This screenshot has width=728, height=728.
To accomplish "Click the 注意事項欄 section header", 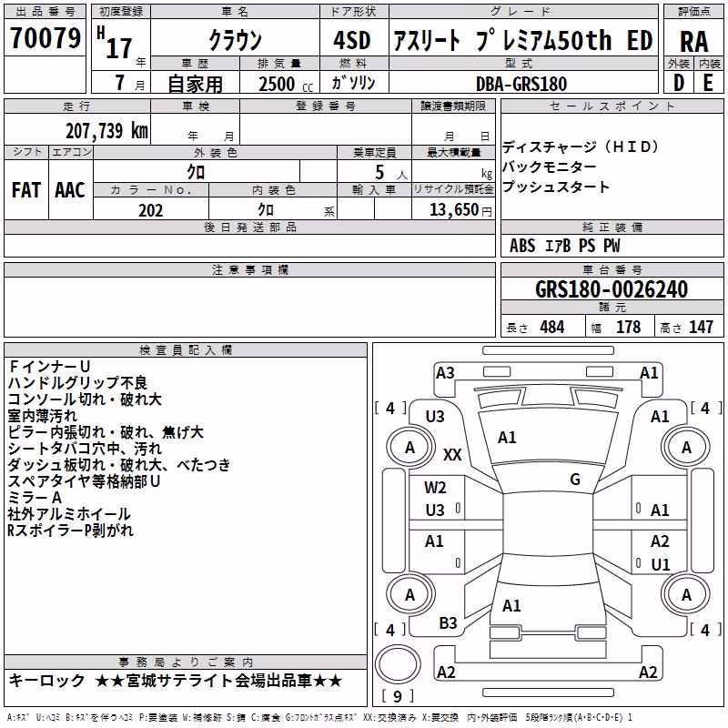I will tap(249, 269).
